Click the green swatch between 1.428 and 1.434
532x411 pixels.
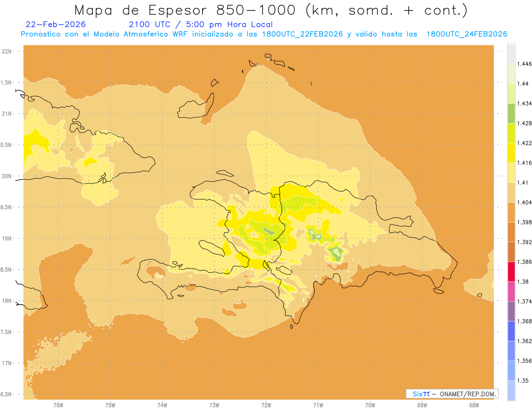pyautogui.click(x=511, y=113)
